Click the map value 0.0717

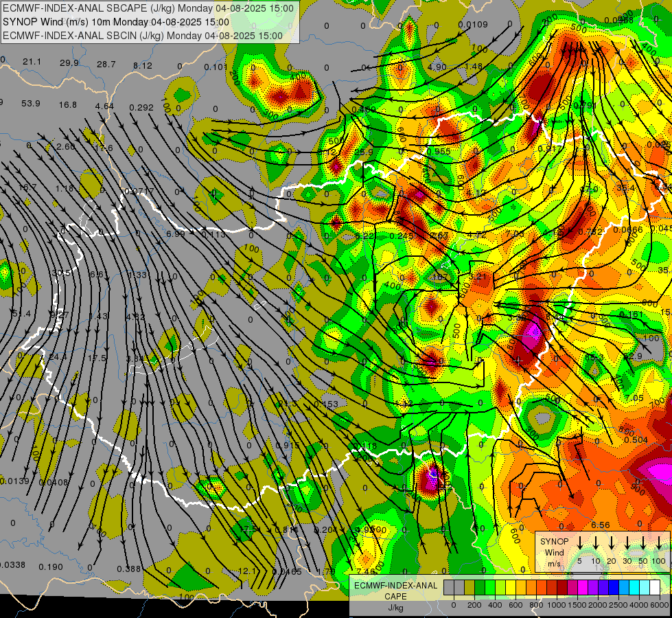[x=139, y=190]
